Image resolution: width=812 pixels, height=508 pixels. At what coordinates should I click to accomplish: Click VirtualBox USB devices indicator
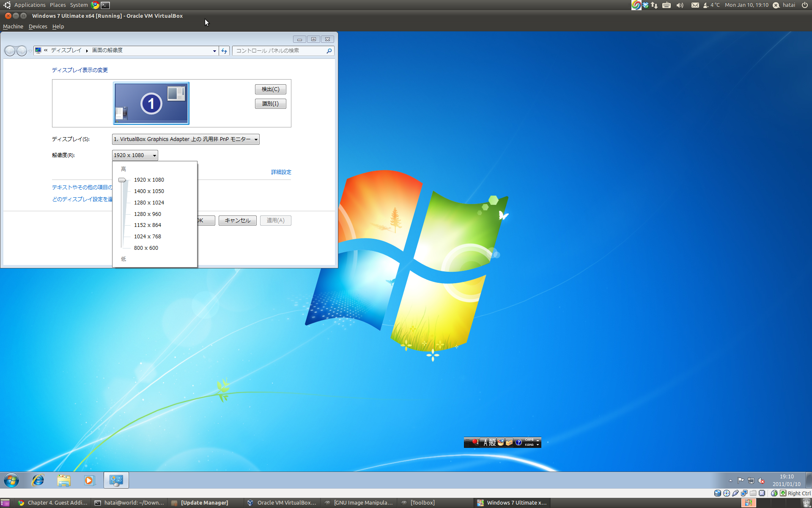[735, 493]
